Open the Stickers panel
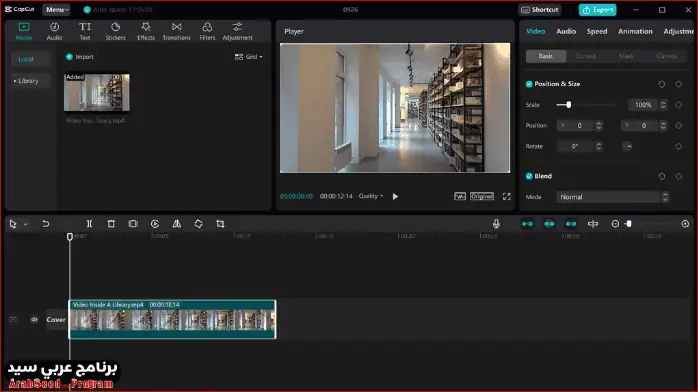The width and height of the screenshot is (698, 392). tap(115, 31)
